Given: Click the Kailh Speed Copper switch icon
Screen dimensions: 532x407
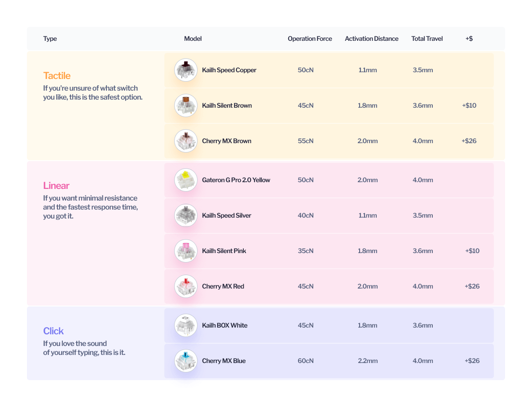Looking at the screenshot, I should tap(186, 70).
